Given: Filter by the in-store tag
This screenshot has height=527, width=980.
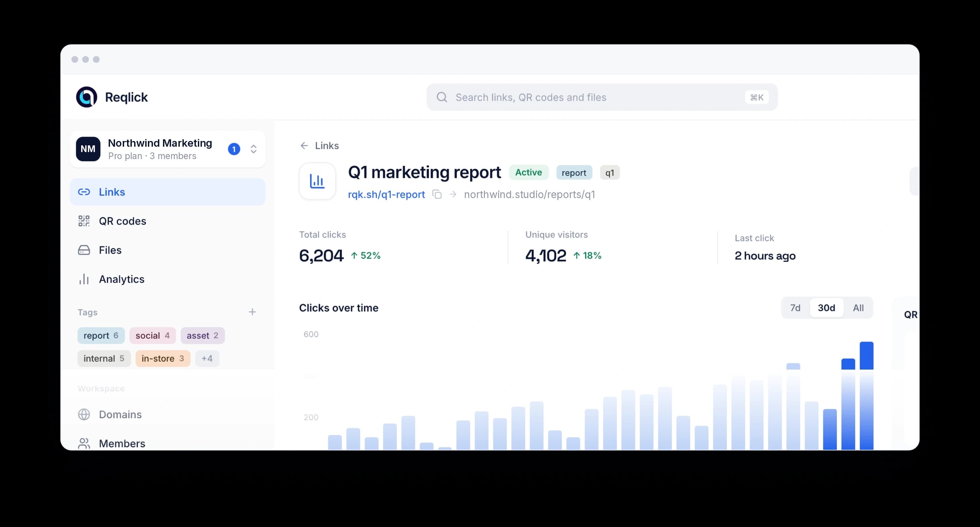Looking at the screenshot, I should (x=163, y=358).
